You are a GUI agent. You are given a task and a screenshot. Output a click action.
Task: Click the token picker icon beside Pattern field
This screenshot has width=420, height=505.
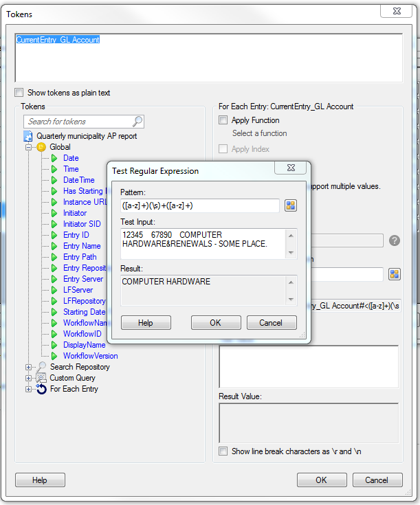[x=290, y=205]
